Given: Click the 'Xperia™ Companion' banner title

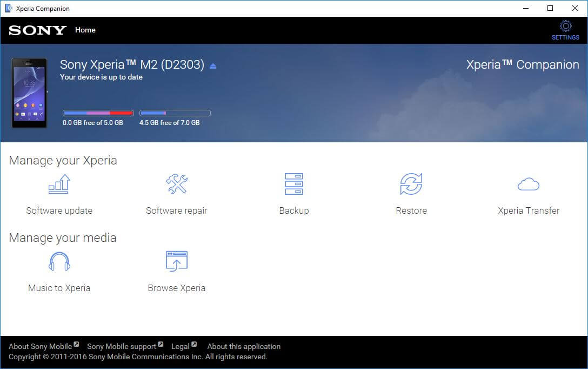Looking at the screenshot, I should (523, 64).
